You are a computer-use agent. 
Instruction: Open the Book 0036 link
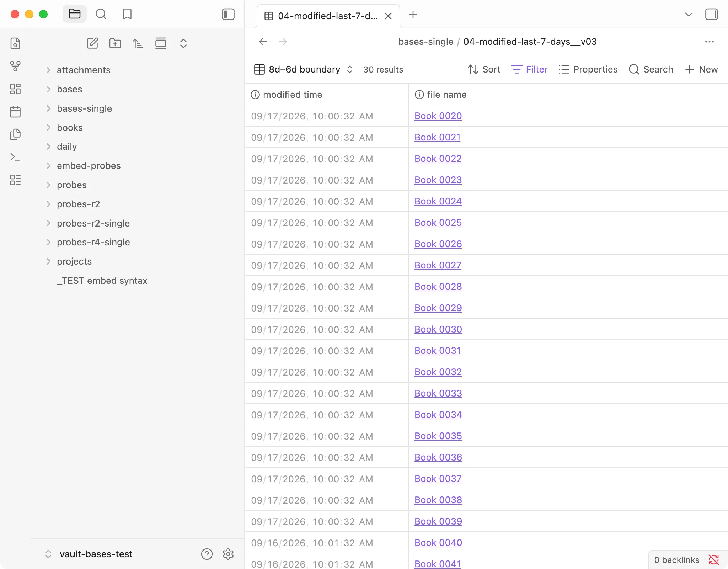[x=438, y=457]
